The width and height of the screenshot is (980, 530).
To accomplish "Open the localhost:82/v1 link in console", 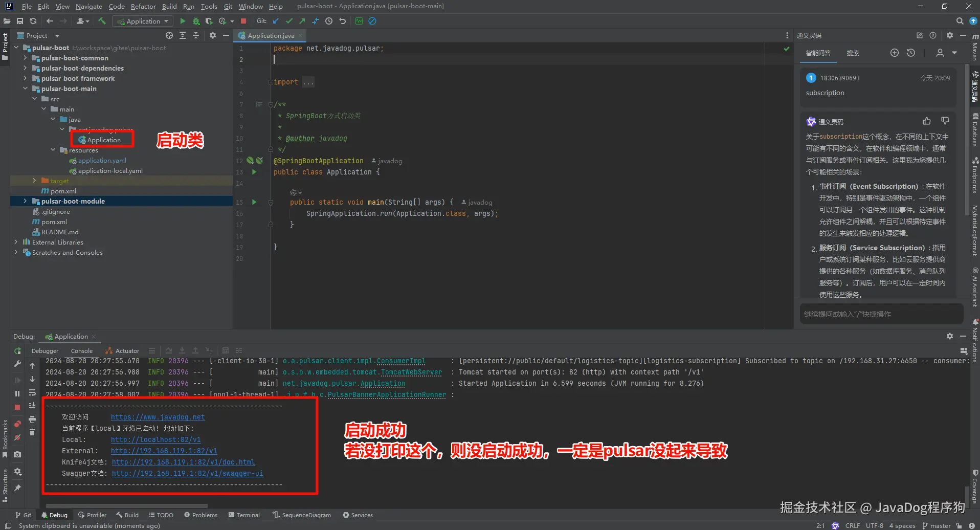I will pos(155,439).
